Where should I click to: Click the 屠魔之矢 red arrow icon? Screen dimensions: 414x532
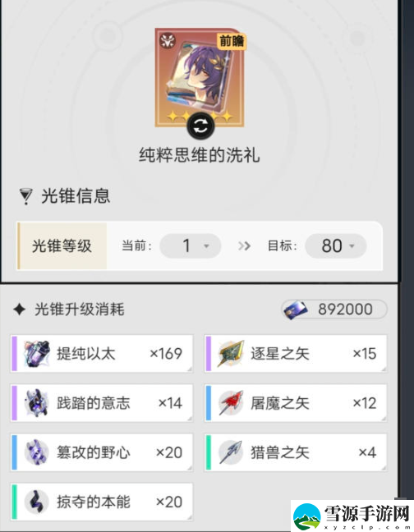click(231, 403)
